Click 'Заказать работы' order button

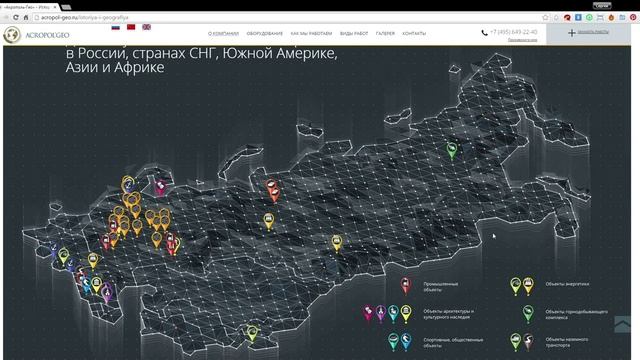[x=588, y=33]
